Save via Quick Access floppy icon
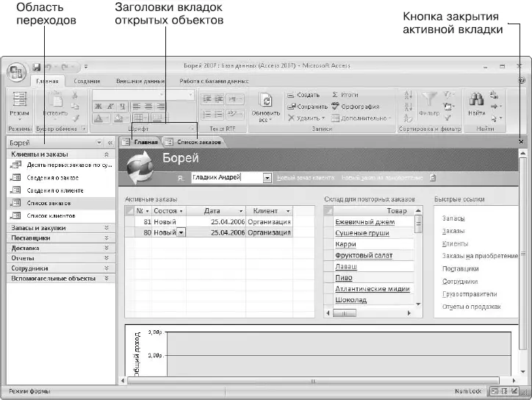Image resolution: width=532 pixels, height=400 pixels. point(37,67)
